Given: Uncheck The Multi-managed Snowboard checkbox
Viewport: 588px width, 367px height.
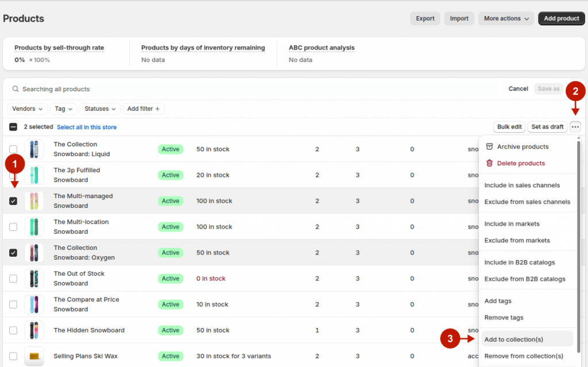Looking at the screenshot, I should 13,200.
